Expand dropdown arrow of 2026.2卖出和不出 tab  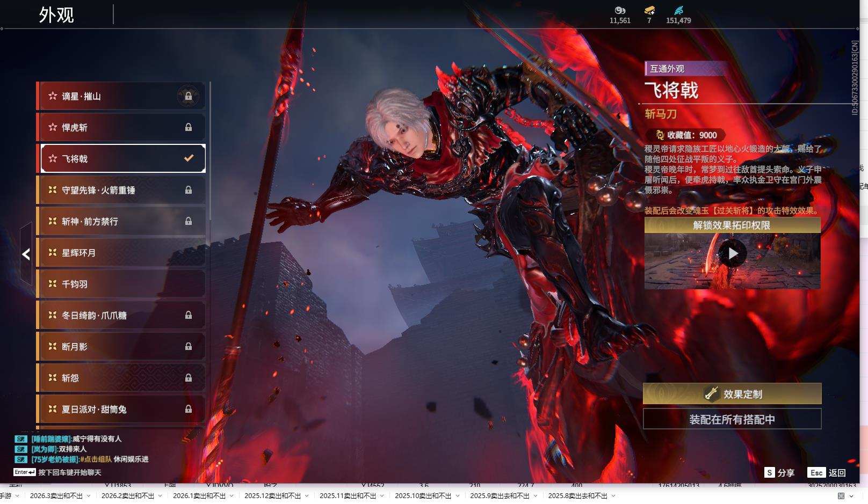[x=161, y=496]
